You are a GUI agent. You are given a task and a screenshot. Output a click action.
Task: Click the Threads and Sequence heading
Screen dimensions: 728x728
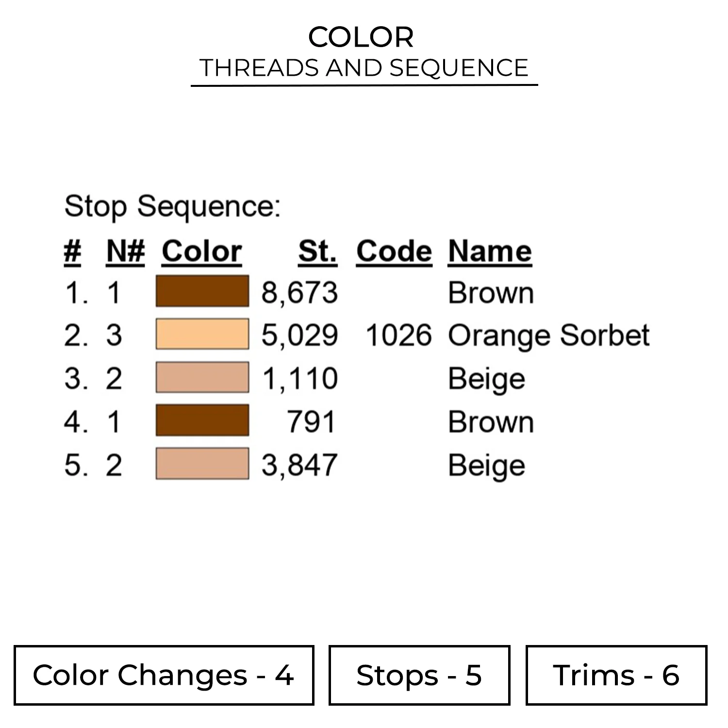364,68
